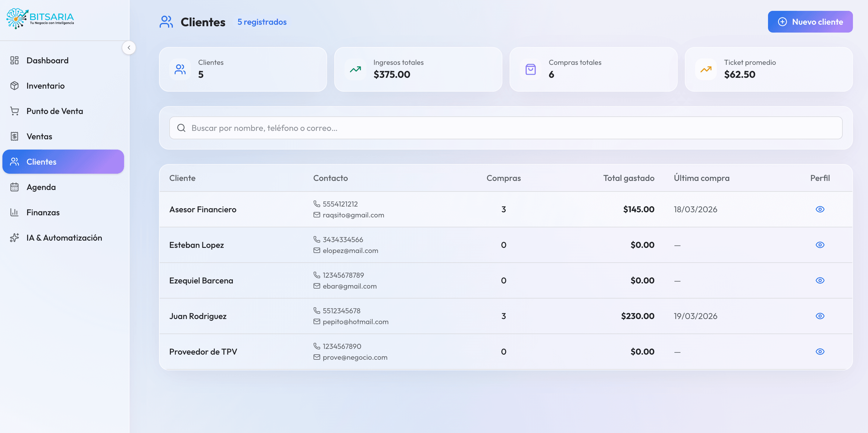This screenshot has height=433, width=868.
Task: Open Finanzas via the bar chart icon
Action: click(x=14, y=213)
